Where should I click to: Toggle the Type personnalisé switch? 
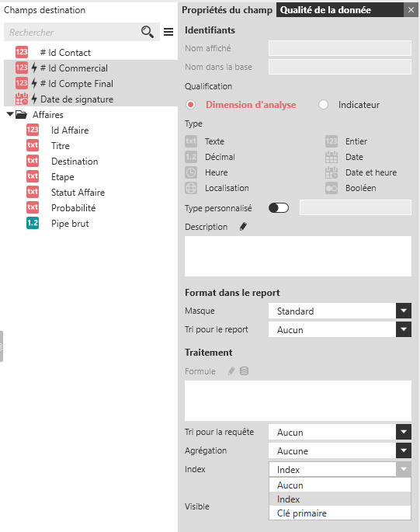click(x=279, y=207)
